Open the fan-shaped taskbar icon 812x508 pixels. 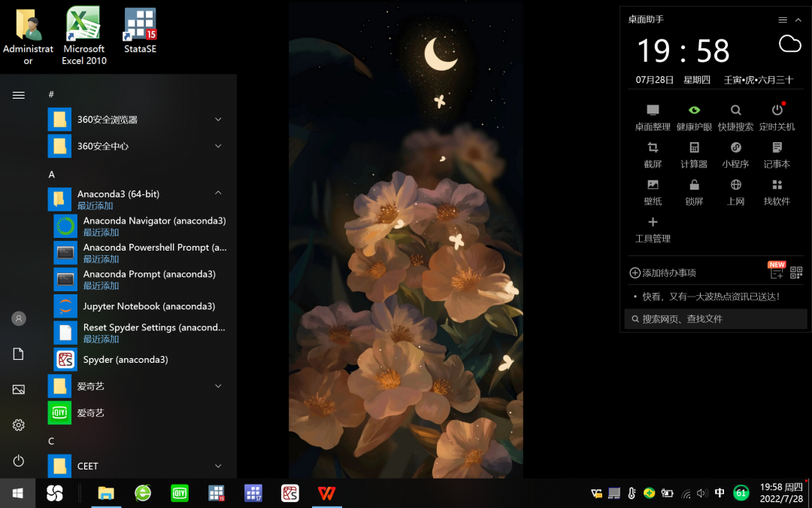(54, 493)
